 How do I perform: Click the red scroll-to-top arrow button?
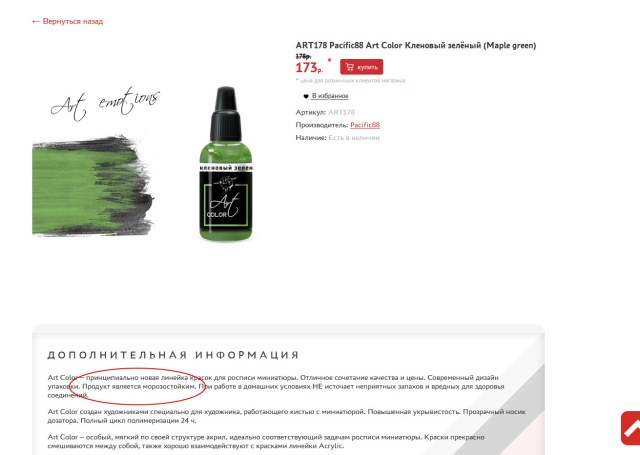point(631,428)
